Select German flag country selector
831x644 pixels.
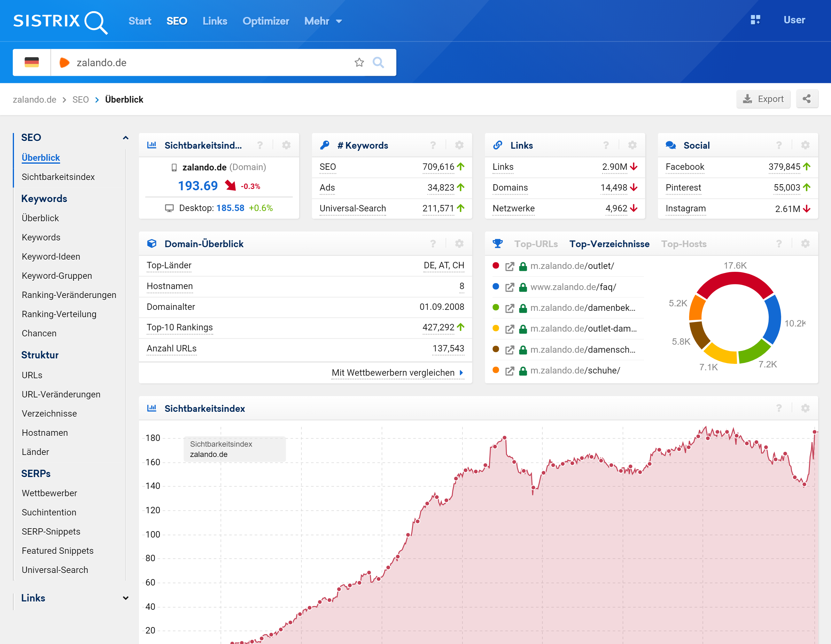32,62
